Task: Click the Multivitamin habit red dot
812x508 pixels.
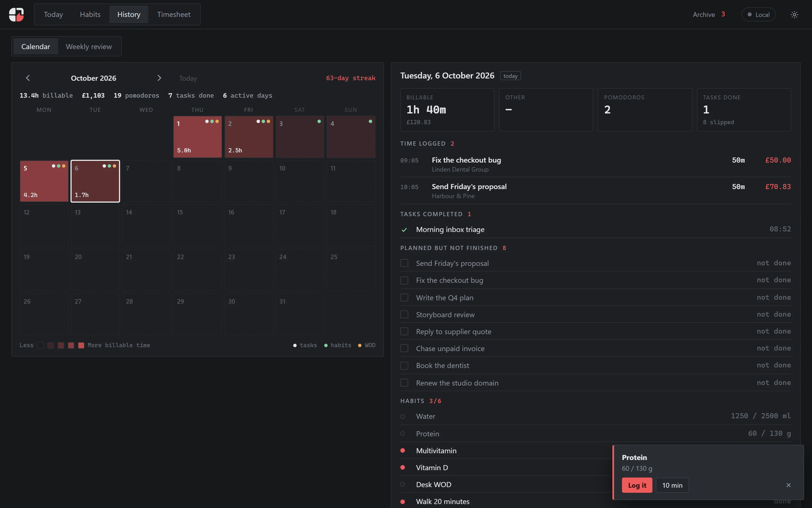Action: pos(403,450)
